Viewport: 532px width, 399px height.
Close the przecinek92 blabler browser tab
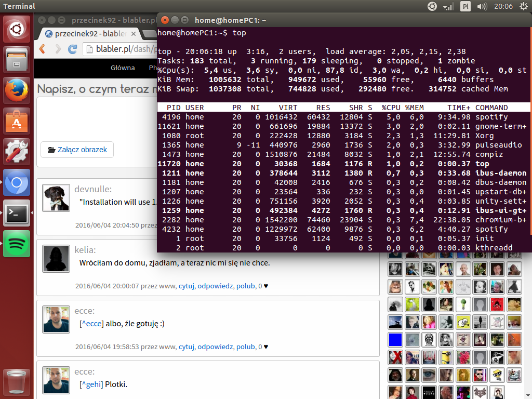pyautogui.click(x=134, y=34)
